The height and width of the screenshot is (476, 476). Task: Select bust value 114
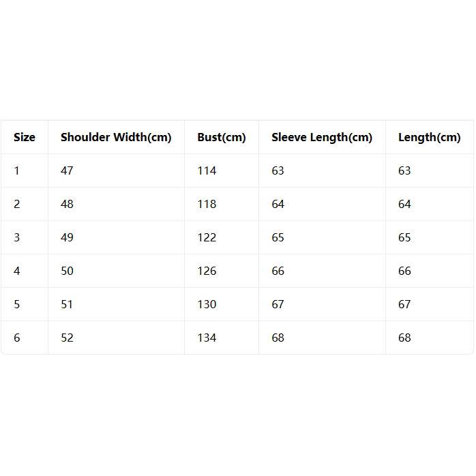207,170
